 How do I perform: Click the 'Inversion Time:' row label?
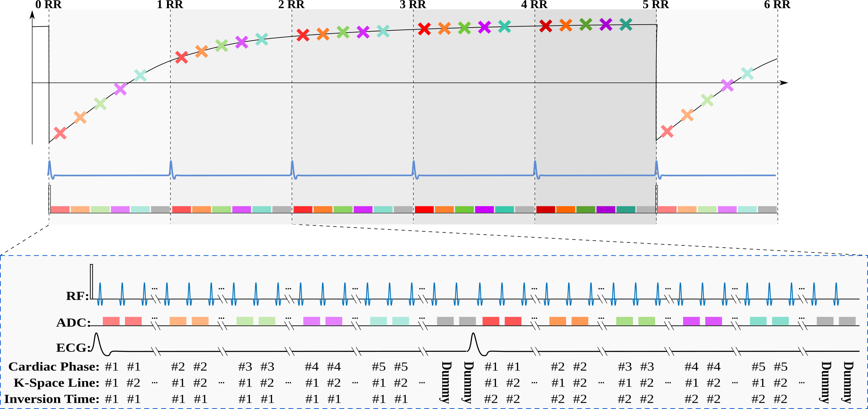pos(52,399)
